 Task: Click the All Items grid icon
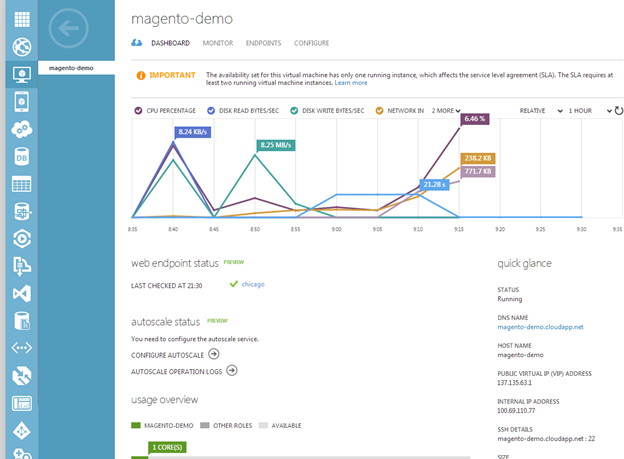[19, 19]
